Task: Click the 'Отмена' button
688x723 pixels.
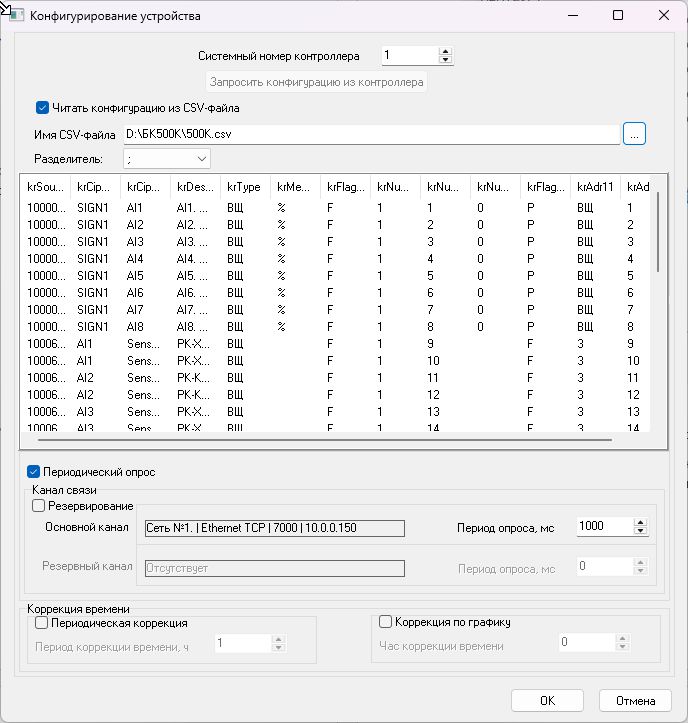Action: [635, 700]
